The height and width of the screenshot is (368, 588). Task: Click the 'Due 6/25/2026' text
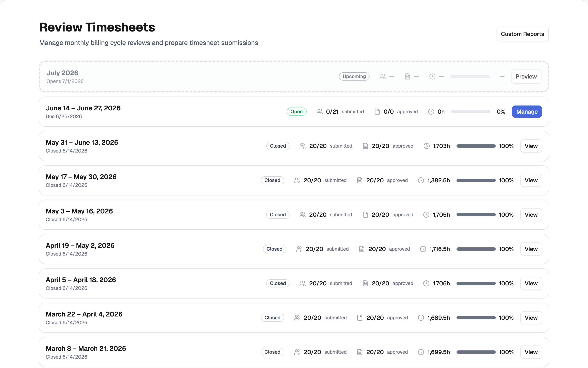tap(64, 117)
